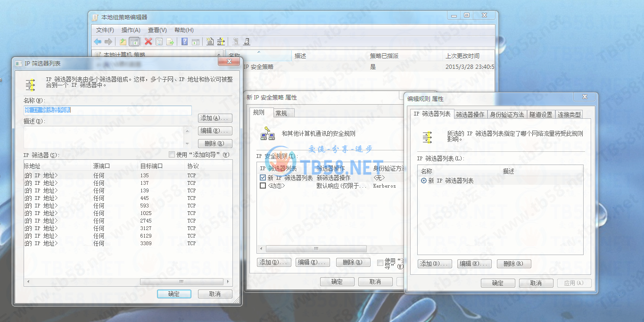644x322 pixels.
Task: Toggle 使用"添加向导" checkbox in IP 筛选器列表 dialog
Action: 172,155
